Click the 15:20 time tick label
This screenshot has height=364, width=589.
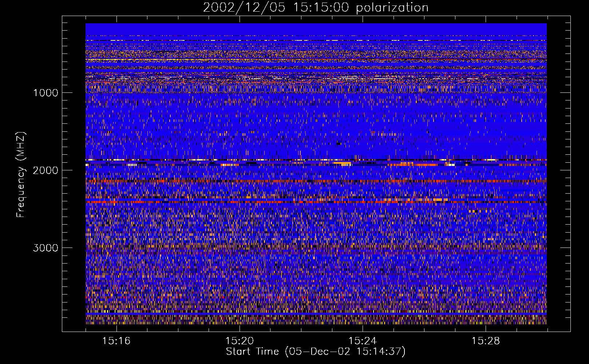click(x=239, y=341)
